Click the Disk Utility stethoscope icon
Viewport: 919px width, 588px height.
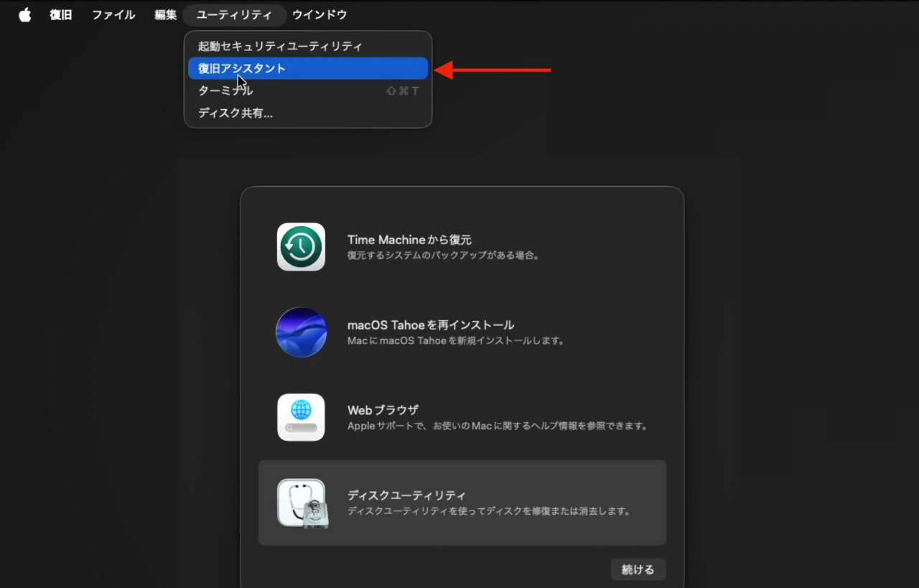[x=301, y=503]
